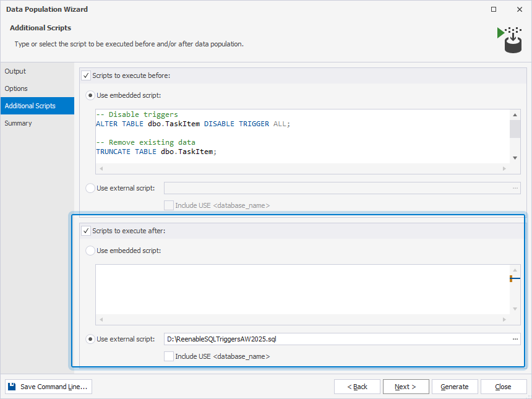Click the before script vertical scrollbar thumb

(515, 129)
